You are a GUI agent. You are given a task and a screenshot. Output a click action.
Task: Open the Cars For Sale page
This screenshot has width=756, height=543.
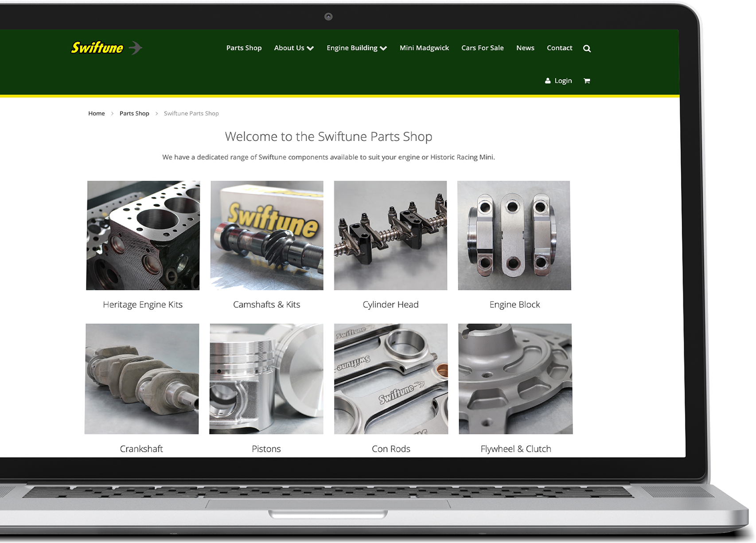[482, 48]
